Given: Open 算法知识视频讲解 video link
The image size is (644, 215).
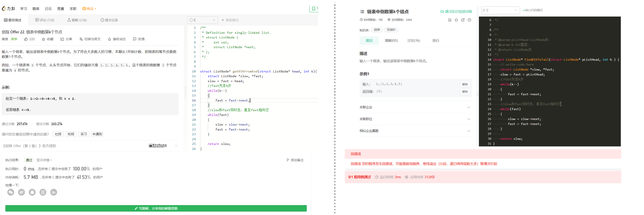Looking at the screenshot, I should (456, 12).
